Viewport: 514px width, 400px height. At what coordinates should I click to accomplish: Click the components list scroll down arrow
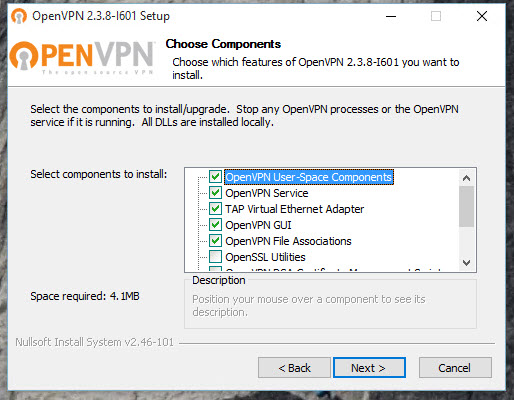click(466, 263)
